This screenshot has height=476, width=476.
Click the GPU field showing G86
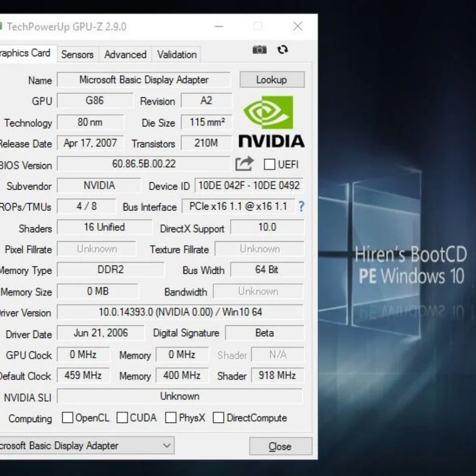(95, 100)
